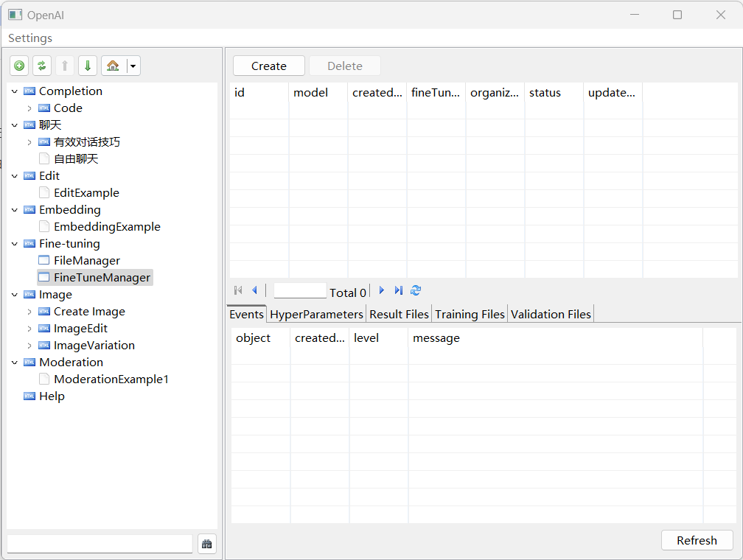Screen dimensions: 743x560
Task: Select the FileManager tree item
Action: [x=86, y=260]
